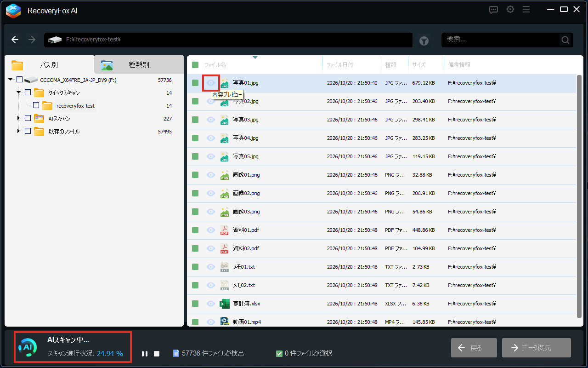Sort by ファイル日付 column header

339,65
